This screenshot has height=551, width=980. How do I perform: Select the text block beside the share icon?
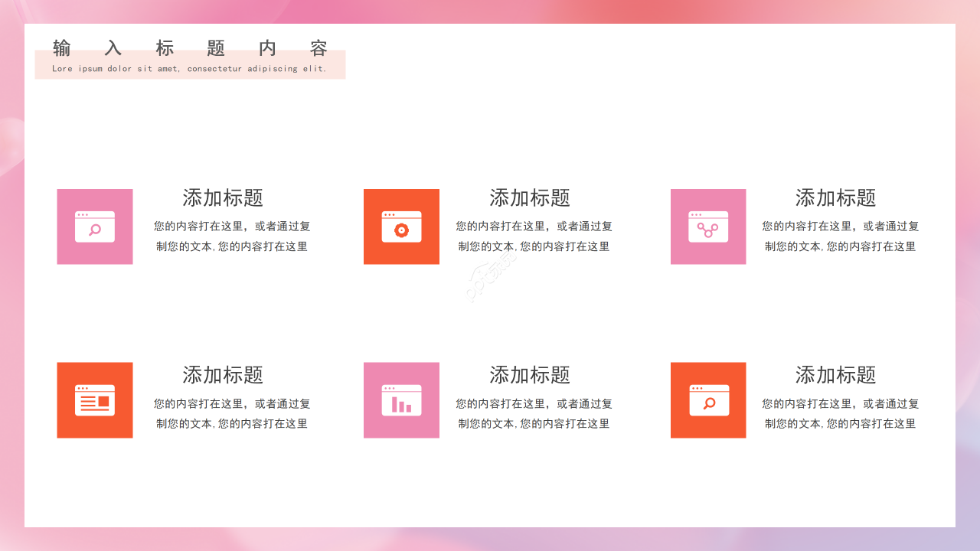pos(840,236)
